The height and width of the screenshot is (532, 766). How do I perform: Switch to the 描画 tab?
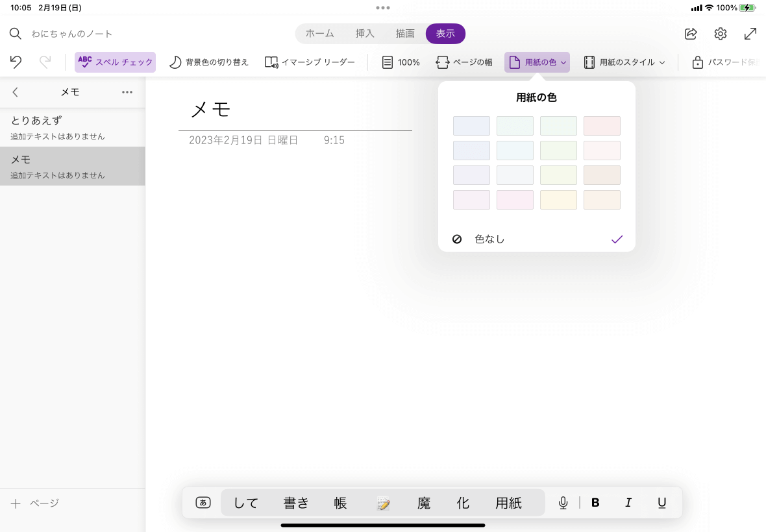click(x=405, y=34)
